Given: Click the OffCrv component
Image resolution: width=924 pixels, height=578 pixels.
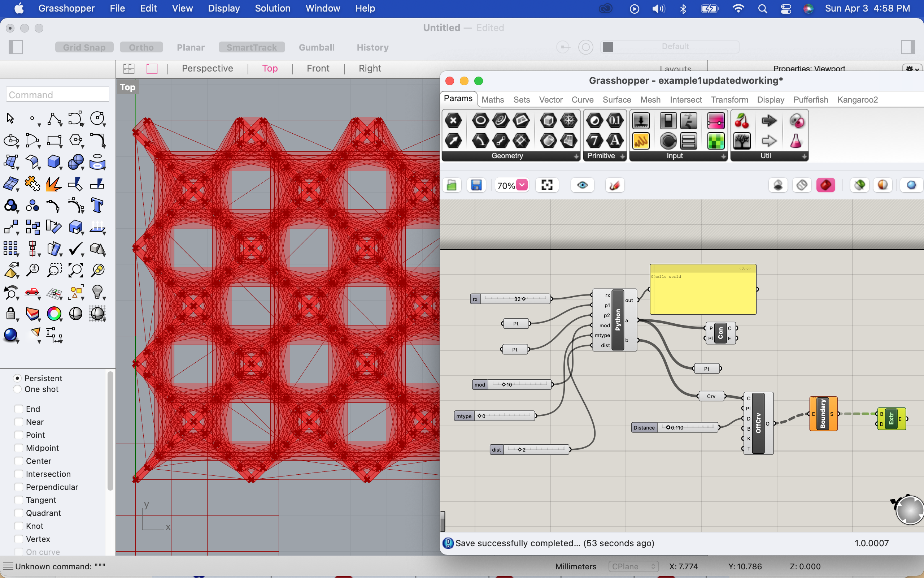Looking at the screenshot, I should [758, 423].
